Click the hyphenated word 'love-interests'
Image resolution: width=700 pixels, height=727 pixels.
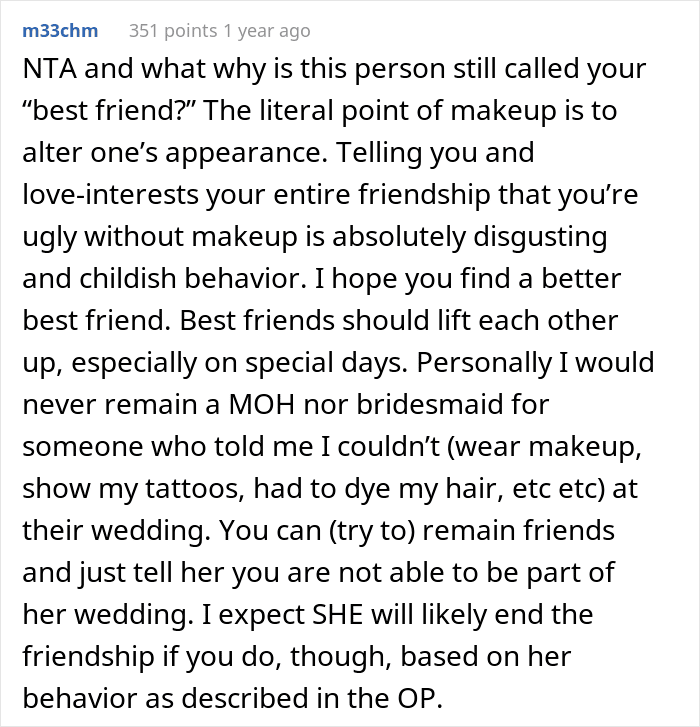pos(110,194)
